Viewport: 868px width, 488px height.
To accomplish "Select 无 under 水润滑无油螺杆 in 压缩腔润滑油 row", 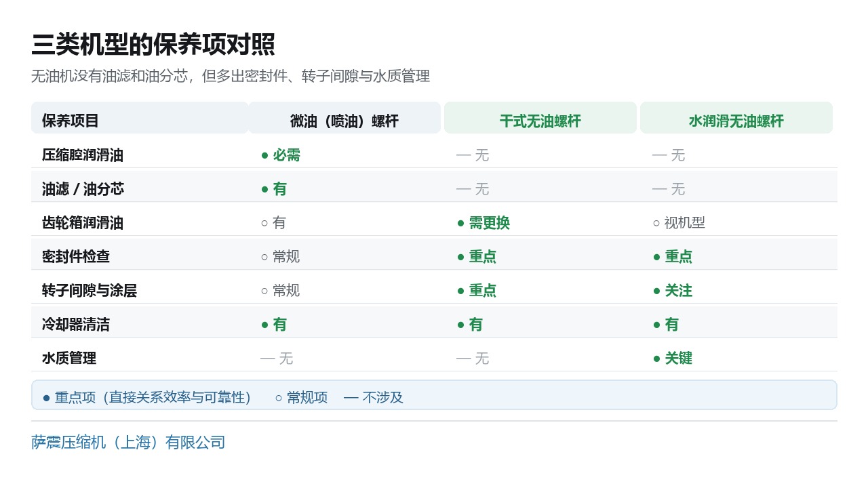I will [669, 155].
